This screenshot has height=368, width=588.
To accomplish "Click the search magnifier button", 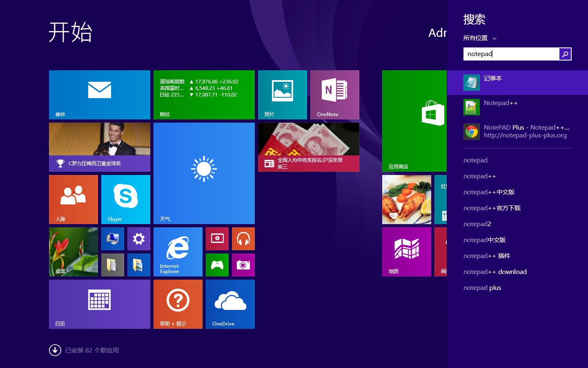I will click(x=565, y=54).
